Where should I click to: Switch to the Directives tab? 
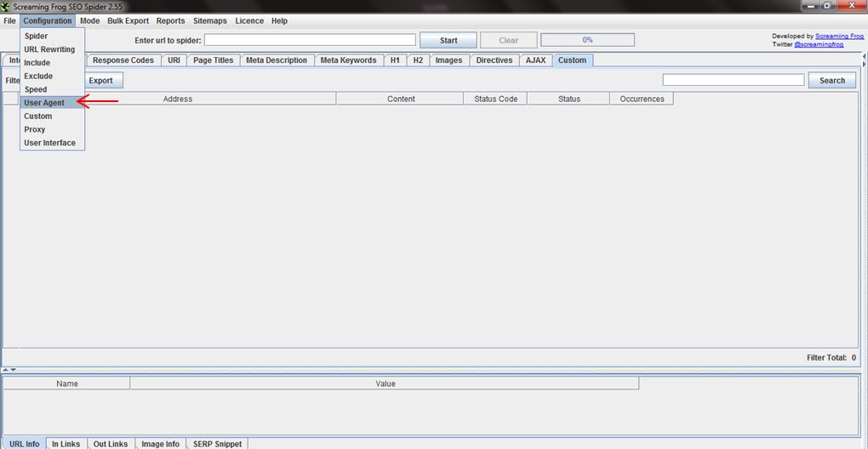pos(494,60)
